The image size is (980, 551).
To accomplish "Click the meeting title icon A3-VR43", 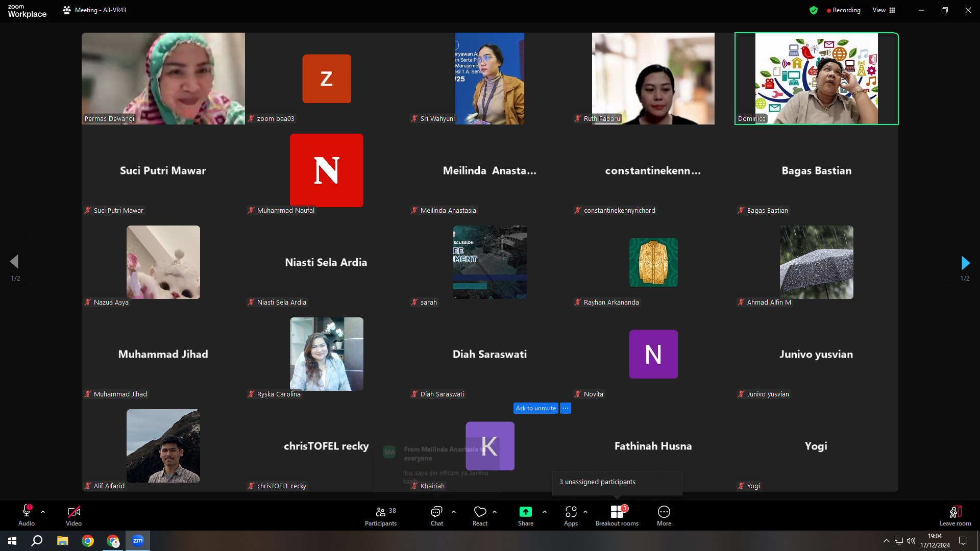I will point(67,10).
